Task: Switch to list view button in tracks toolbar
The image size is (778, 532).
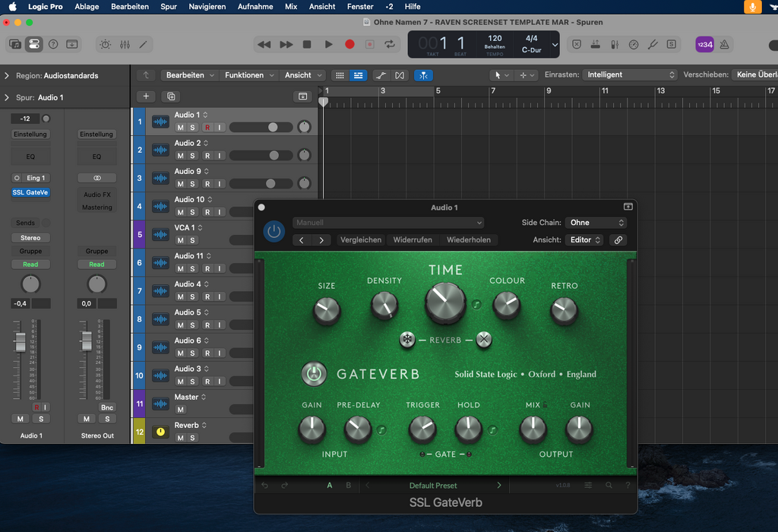Action: [358, 75]
